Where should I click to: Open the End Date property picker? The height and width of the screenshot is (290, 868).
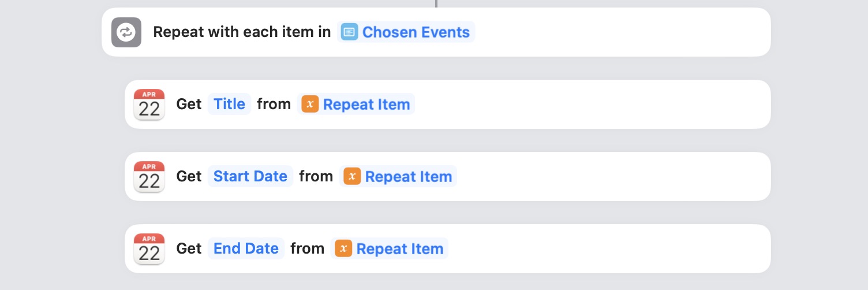click(x=246, y=248)
